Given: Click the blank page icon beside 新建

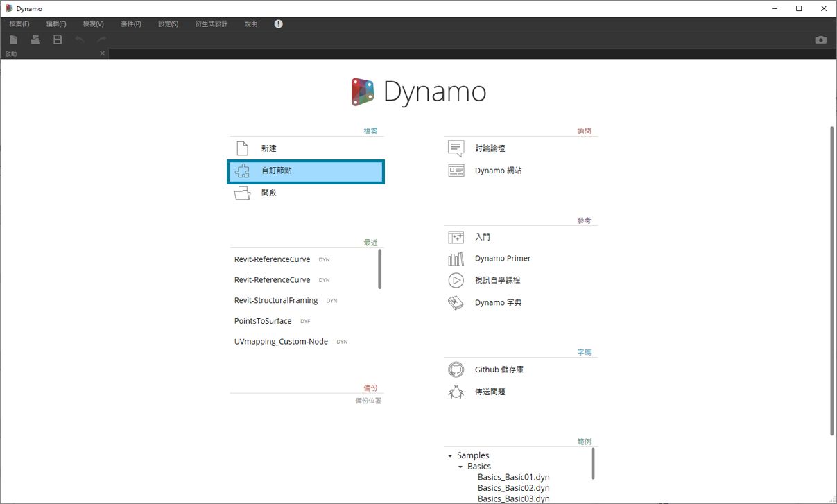Looking at the screenshot, I should click(x=242, y=148).
